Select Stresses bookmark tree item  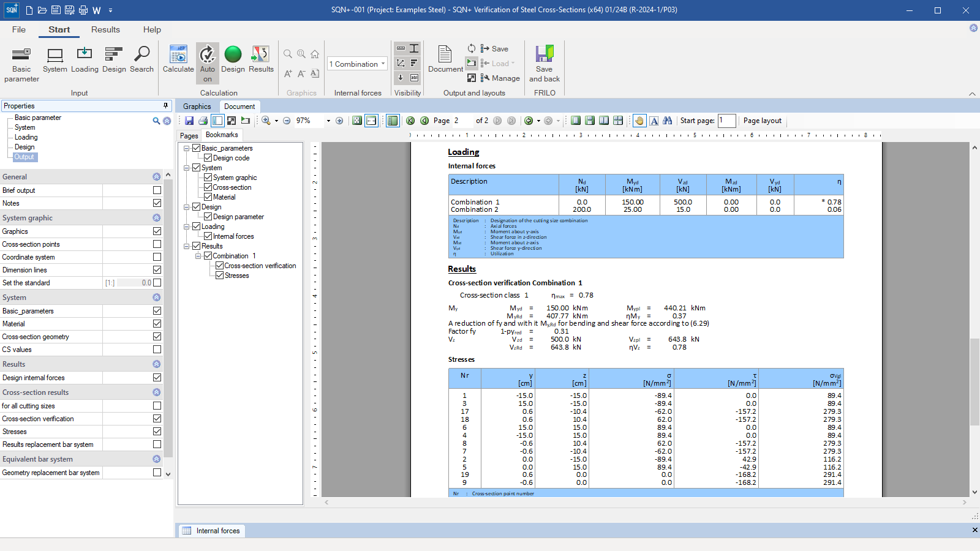[x=237, y=275]
